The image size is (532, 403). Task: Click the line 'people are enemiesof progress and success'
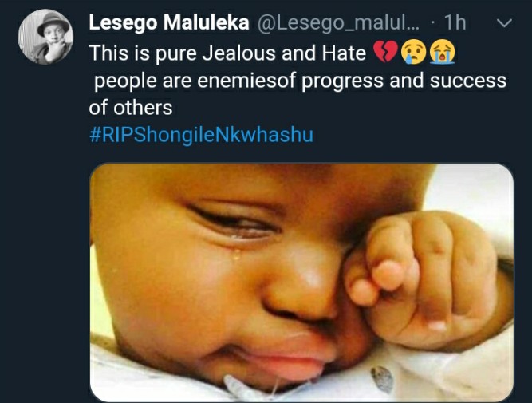pyautogui.click(x=300, y=81)
